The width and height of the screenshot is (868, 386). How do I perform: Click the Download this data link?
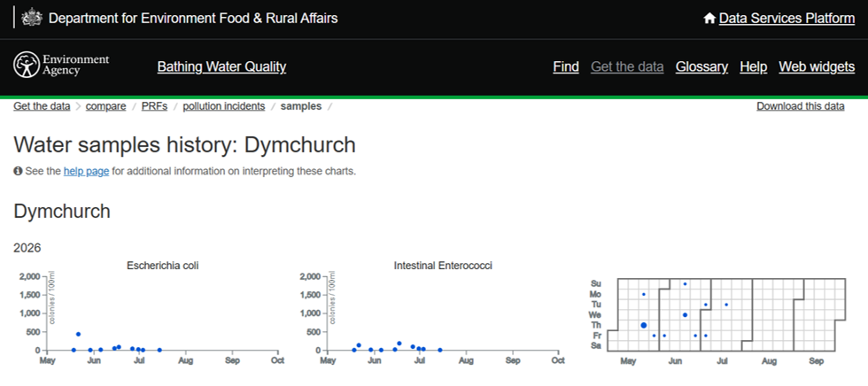tap(801, 106)
